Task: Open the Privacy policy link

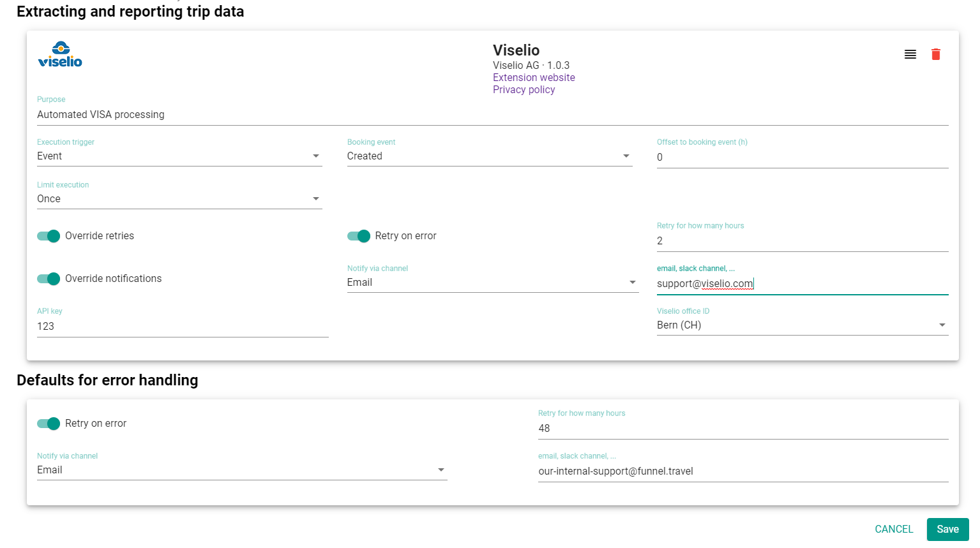Action: point(524,90)
